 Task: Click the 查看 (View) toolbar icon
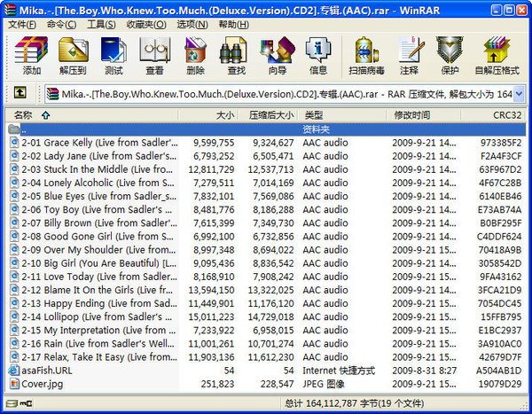point(154,51)
